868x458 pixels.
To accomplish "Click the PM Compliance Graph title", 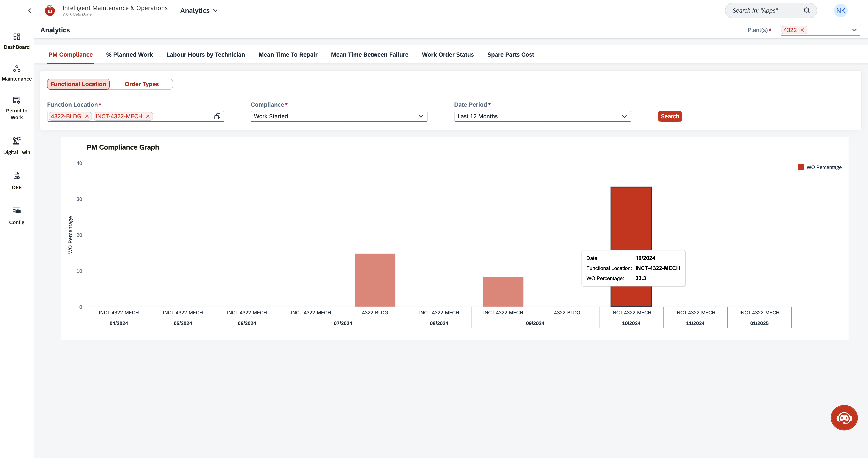I will (123, 147).
